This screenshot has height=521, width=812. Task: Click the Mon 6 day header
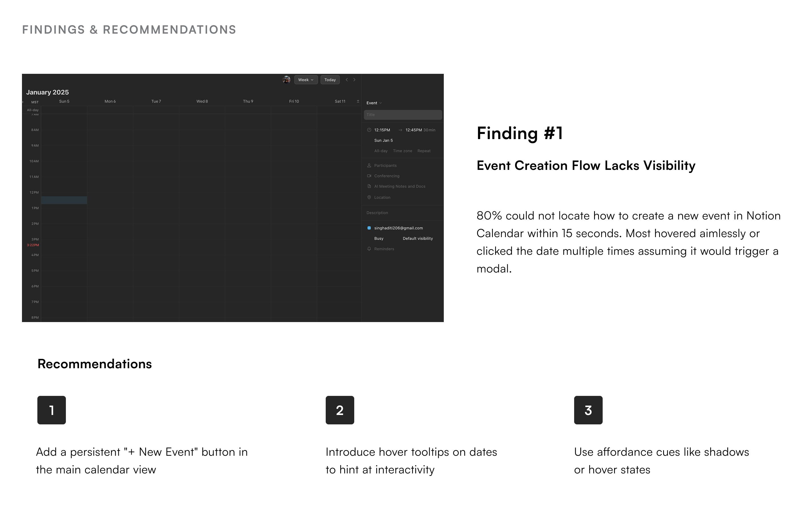(x=110, y=101)
